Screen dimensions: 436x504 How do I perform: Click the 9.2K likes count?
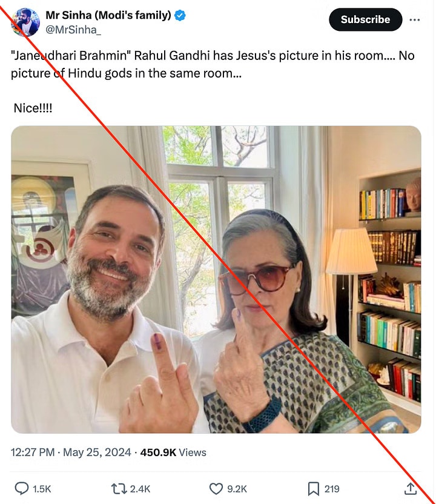tap(237, 489)
